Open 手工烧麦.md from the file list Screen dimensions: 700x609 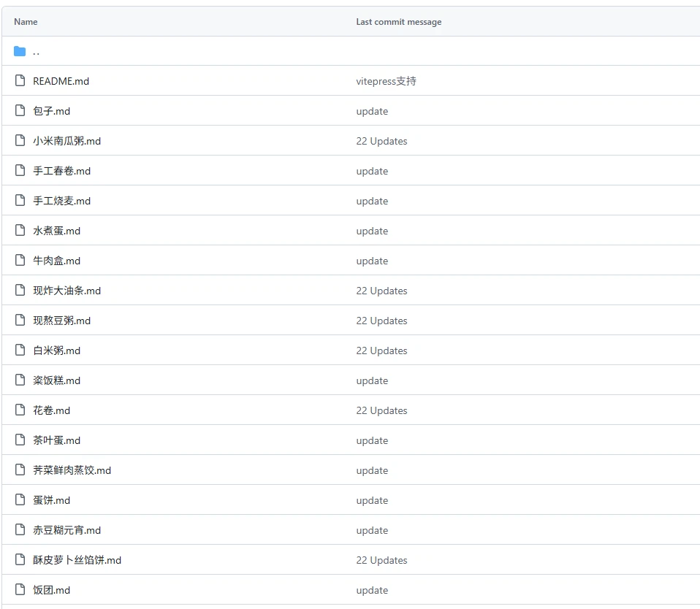click(x=61, y=201)
